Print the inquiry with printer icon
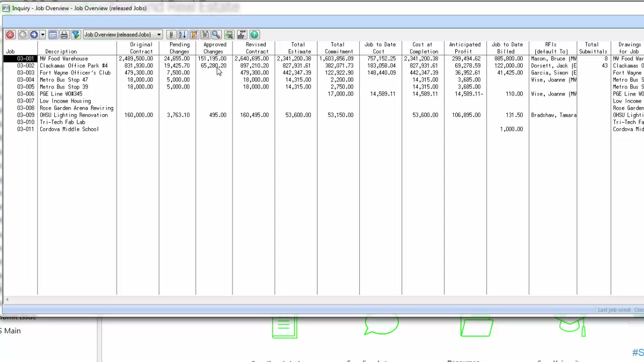 coord(64,35)
